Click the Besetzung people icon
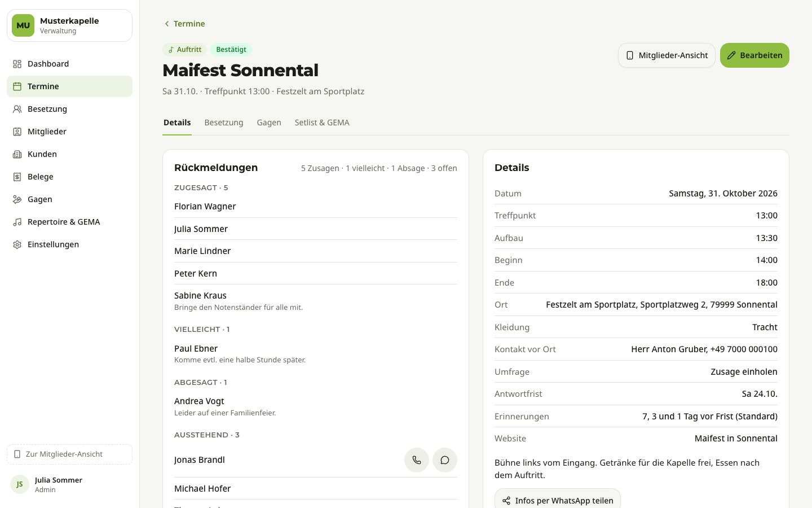812x508 pixels. (x=17, y=109)
